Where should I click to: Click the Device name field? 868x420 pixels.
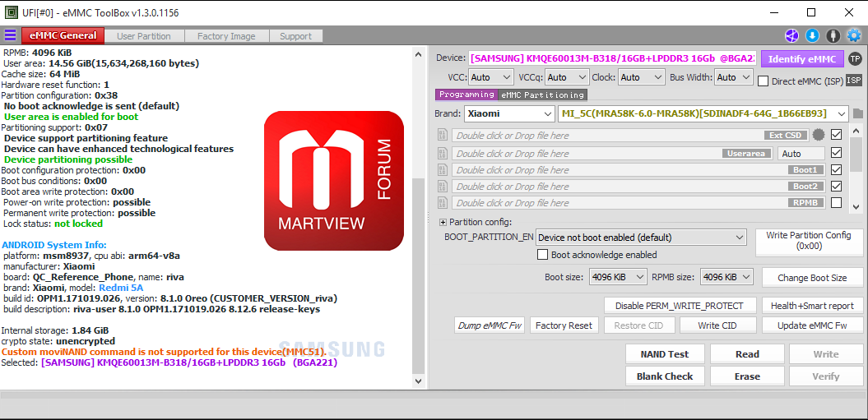coord(612,58)
